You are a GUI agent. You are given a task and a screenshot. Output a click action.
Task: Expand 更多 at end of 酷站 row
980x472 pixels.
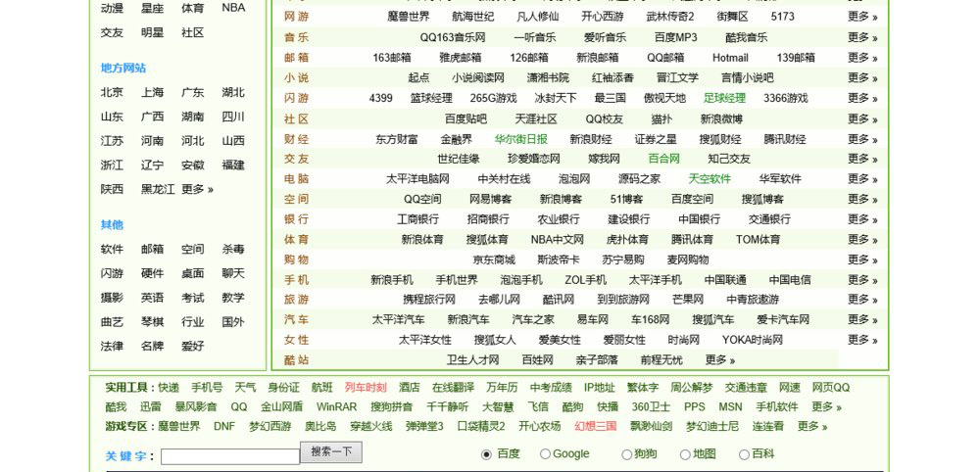720,360
